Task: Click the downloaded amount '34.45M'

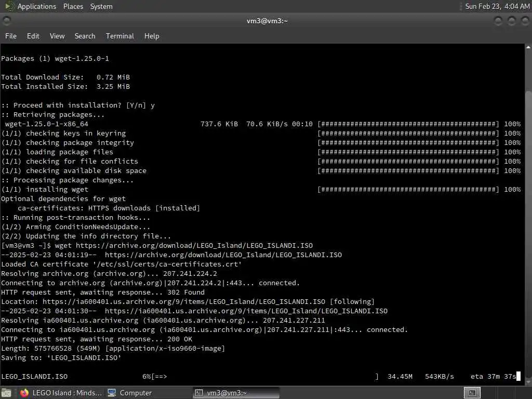Action: tap(400, 377)
